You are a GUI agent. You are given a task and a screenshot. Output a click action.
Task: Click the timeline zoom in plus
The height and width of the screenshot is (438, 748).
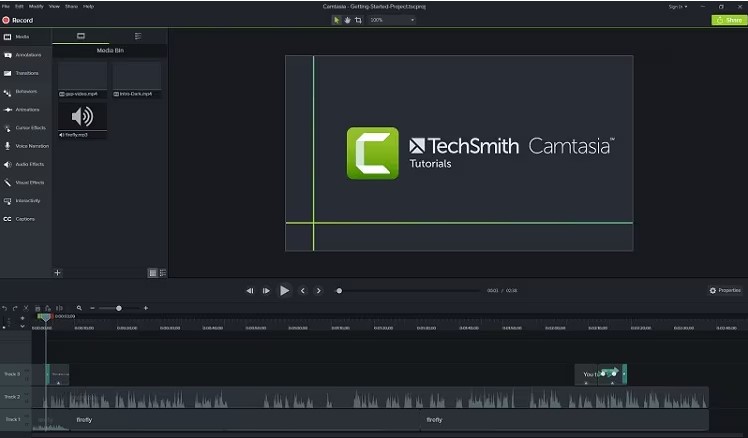145,308
